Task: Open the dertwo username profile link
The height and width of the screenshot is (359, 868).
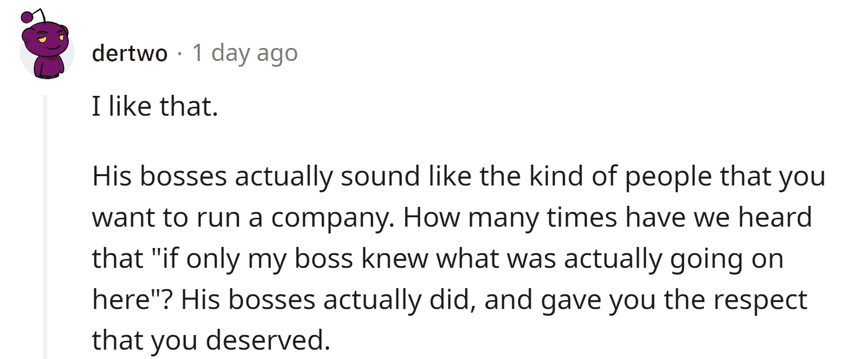Action: click(x=129, y=53)
